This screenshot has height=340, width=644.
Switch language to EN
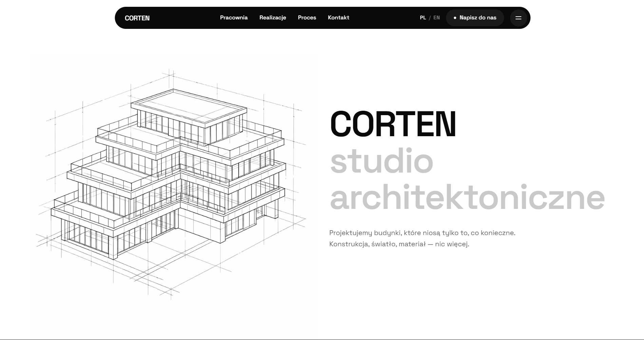pos(437,18)
